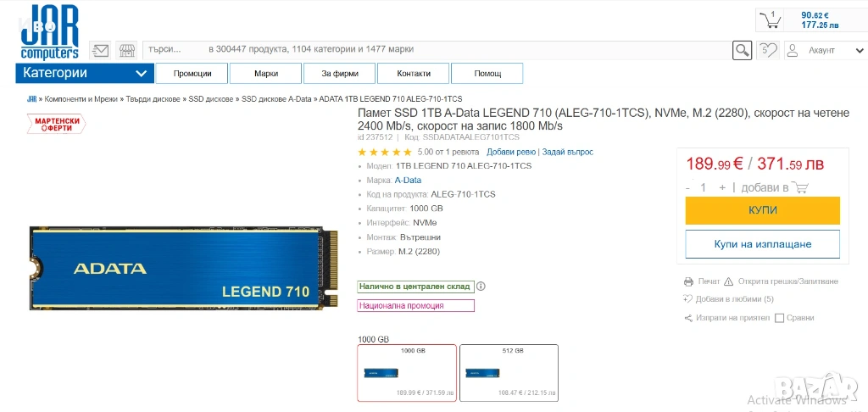Open the Марки menu item
Viewport: 868px width, 412px height.
click(265, 73)
